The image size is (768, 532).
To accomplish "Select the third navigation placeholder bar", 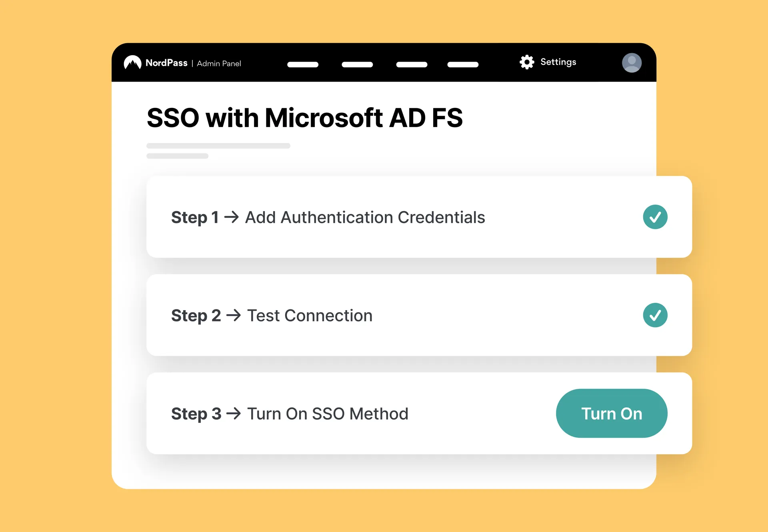I will 412,64.
